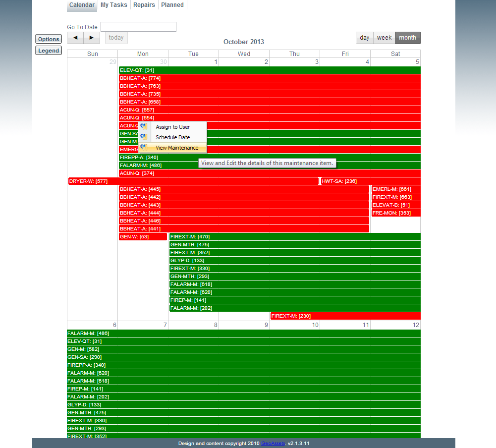The height and width of the screenshot is (448, 496).
Task: Click the icon beside Assign to User
Action: click(x=144, y=126)
